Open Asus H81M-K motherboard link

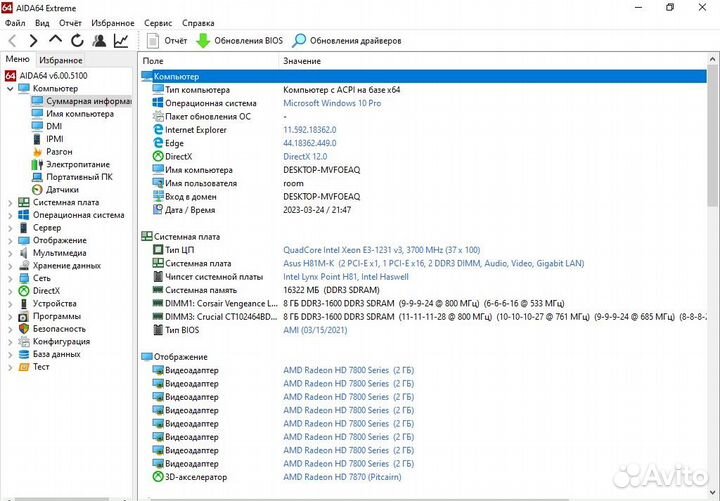[x=433, y=264]
